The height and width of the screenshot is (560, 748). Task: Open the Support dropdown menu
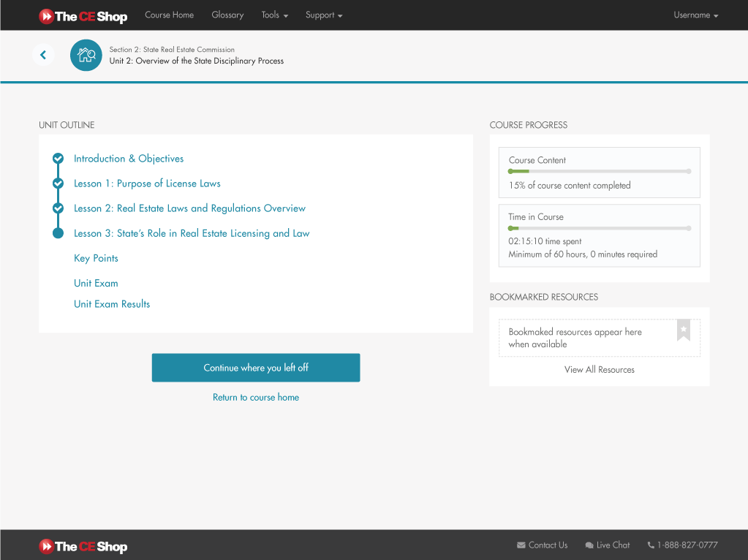(324, 15)
